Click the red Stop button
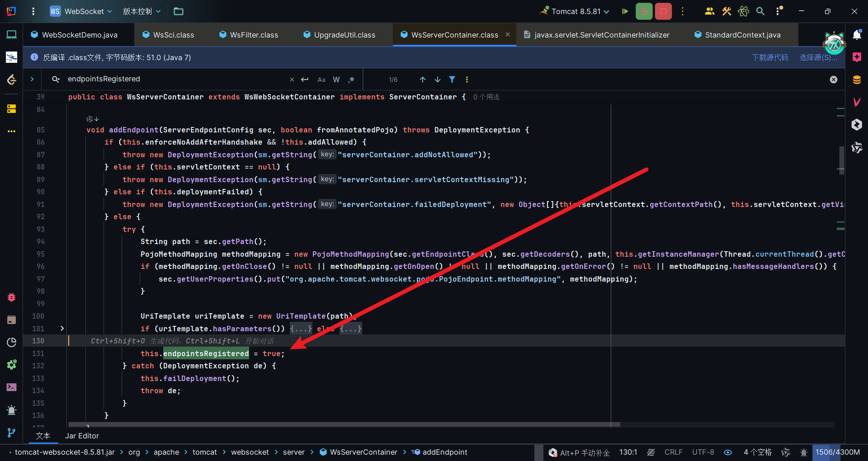 [663, 11]
